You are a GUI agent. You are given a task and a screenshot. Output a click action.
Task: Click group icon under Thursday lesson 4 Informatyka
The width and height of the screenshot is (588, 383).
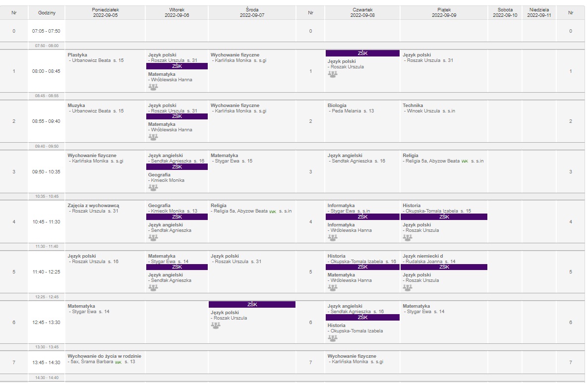pyautogui.click(x=333, y=238)
